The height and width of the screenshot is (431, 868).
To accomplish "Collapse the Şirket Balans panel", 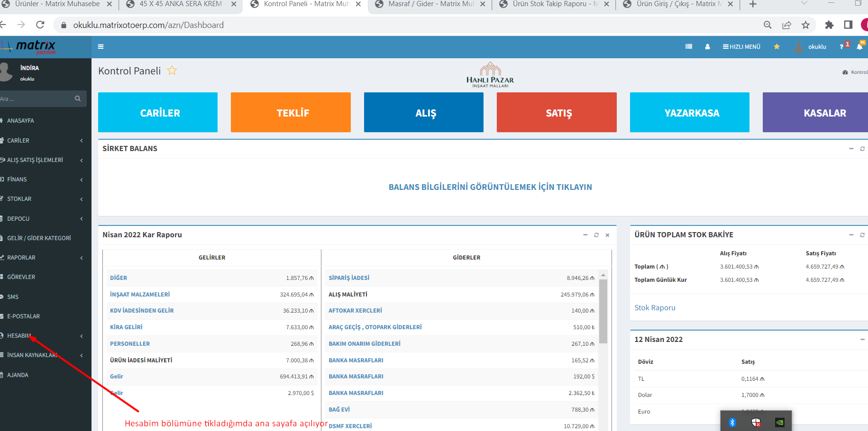I will pos(851,149).
